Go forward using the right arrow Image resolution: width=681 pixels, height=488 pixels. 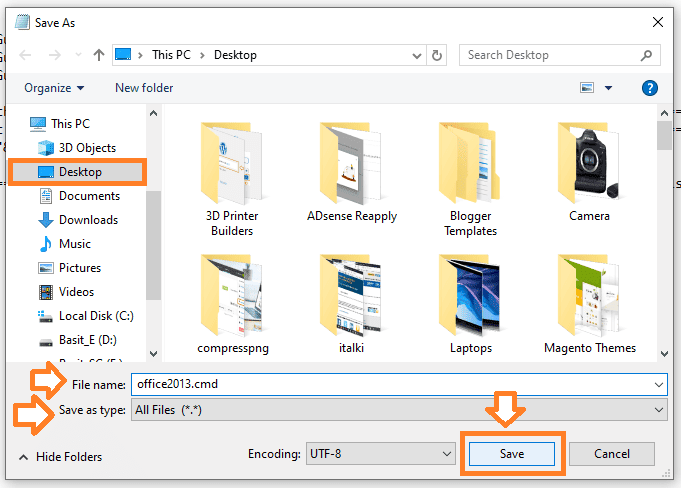(x=54, y=55)
